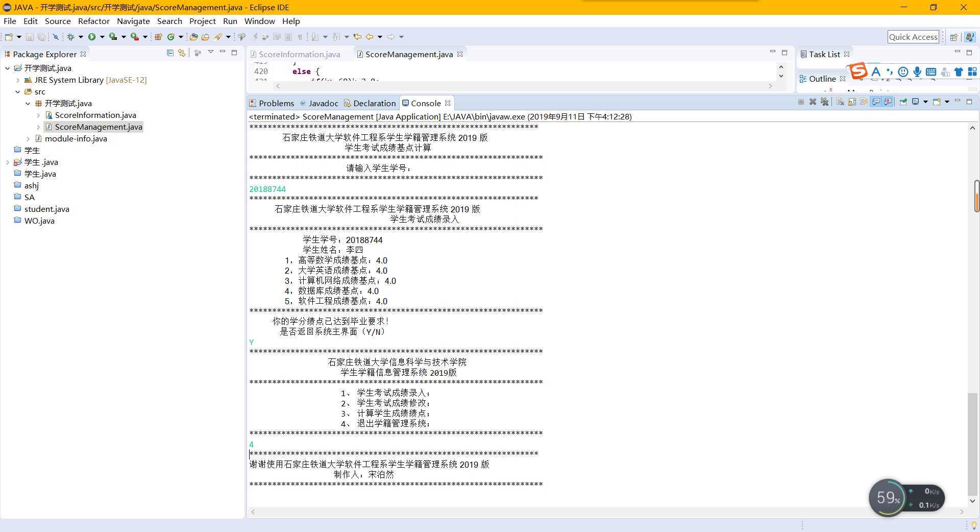This screenshot has width=980, height=532.
Task: Toggle Console Word Wrap
Action: [864, 102]
